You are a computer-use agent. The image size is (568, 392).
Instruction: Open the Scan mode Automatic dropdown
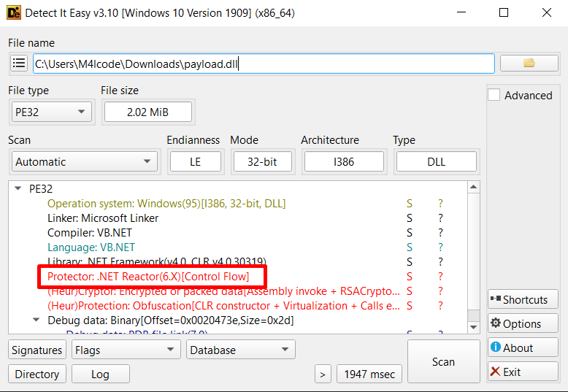pos(84,161)
